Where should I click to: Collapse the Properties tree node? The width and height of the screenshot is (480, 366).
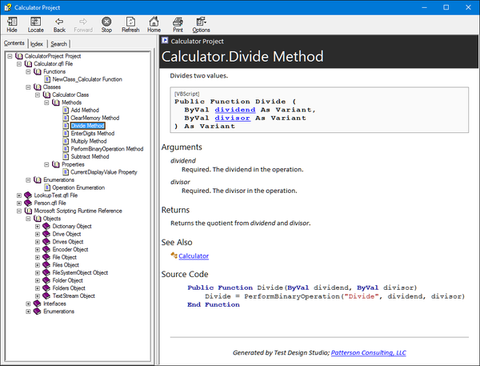pyautogui.click(x=47, y=164)
